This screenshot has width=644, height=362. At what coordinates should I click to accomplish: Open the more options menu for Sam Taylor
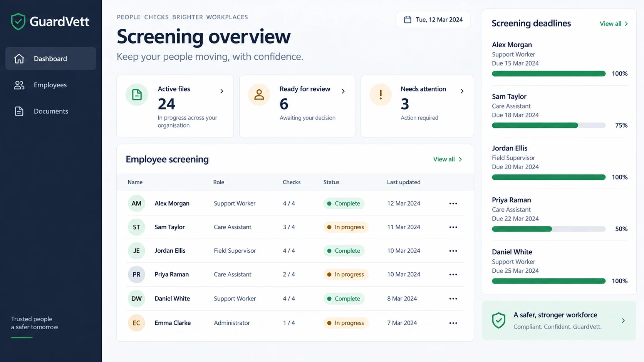[453, 227]
